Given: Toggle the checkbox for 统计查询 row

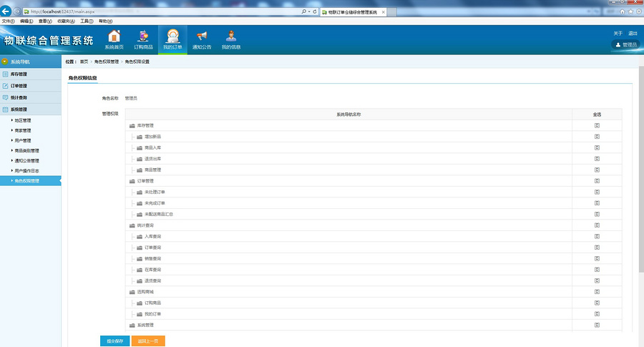Looking at the screenshot, I should (597, 225).
